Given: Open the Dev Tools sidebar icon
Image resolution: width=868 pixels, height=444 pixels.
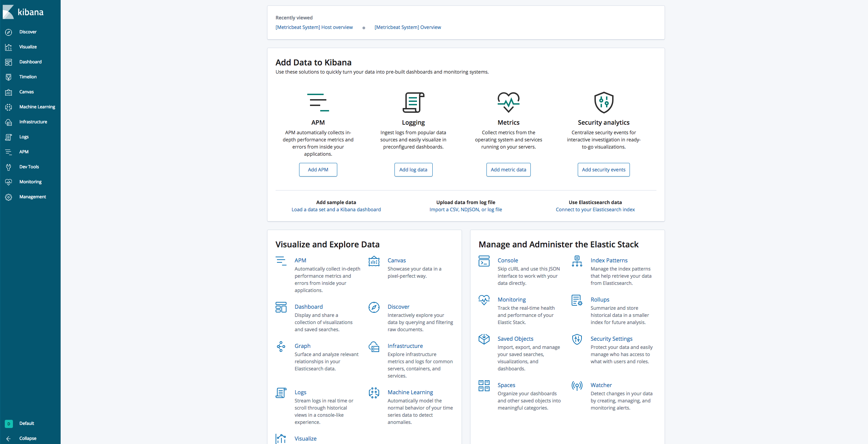Looking at the screenshot, I should pos(9,167).
